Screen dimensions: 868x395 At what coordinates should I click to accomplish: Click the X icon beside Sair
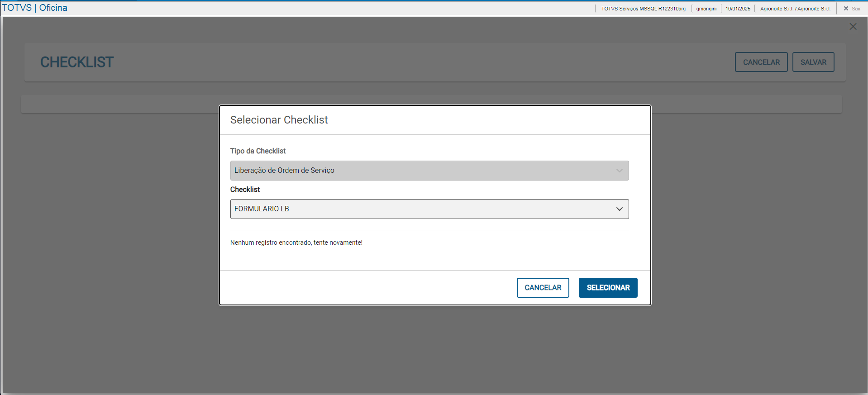pyautogui.click(x=846, y=9)
